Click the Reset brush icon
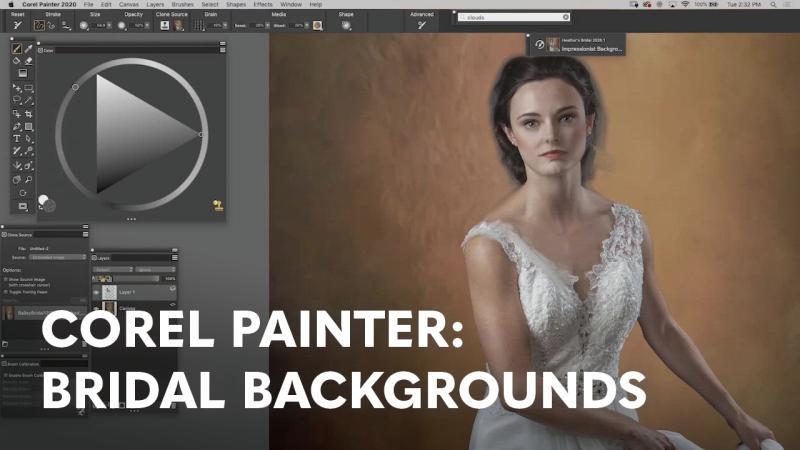The width and height of the screenshot is (800, 450). pyautogui.click(x=18, y=25)
